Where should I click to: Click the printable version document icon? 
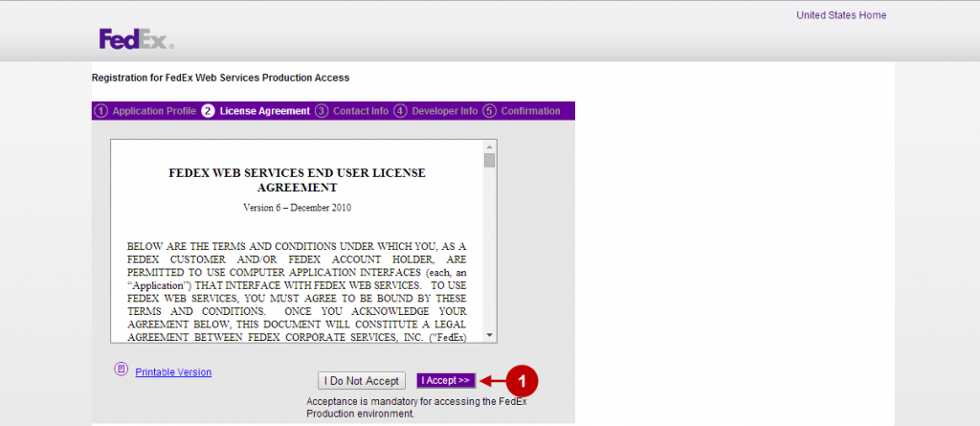pos(122,370)
